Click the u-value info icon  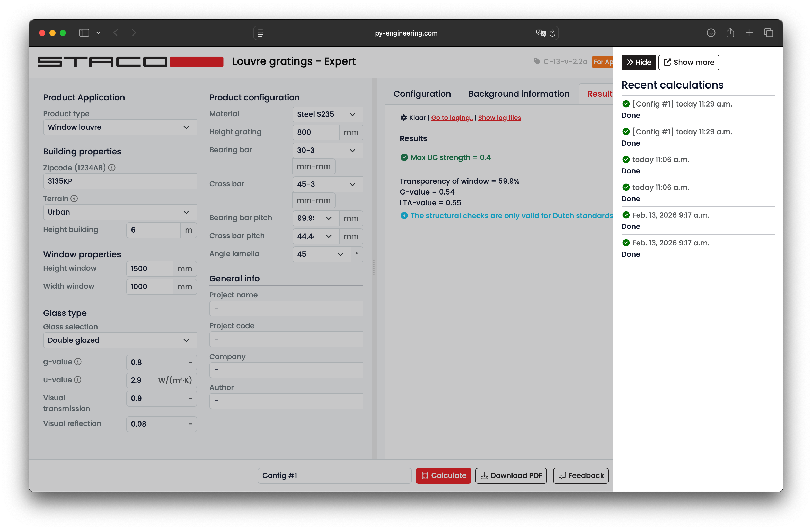tap(77, 379)
